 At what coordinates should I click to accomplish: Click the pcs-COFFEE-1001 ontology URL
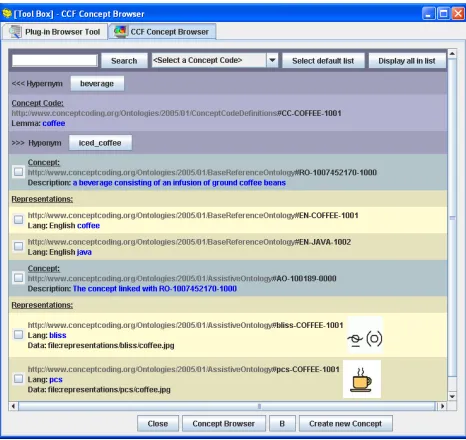[x=184, y=369]
